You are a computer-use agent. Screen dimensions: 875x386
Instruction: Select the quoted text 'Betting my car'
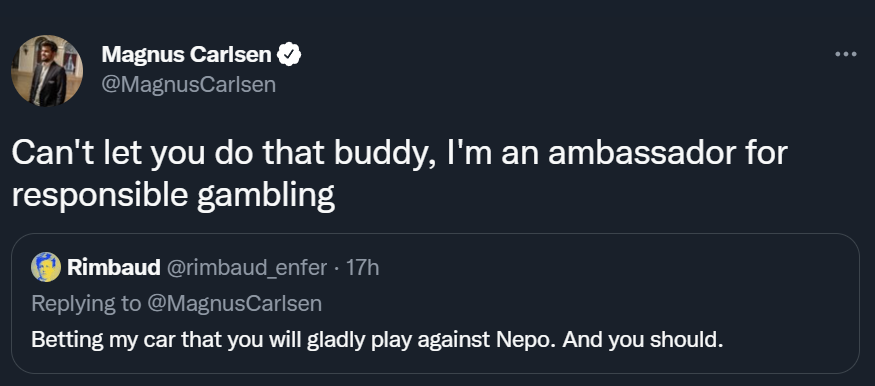click(x=85, y=340)
